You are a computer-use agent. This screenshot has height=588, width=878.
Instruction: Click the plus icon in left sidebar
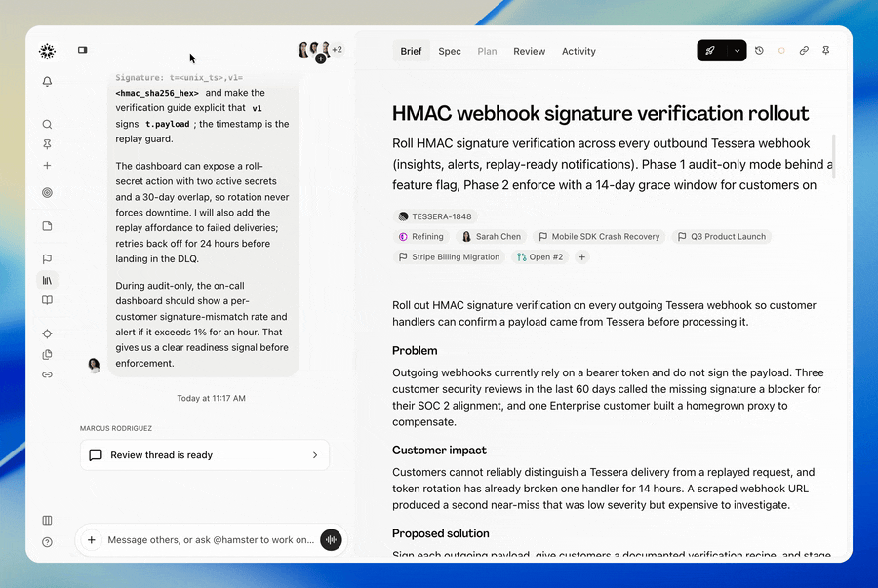(47, 166)
